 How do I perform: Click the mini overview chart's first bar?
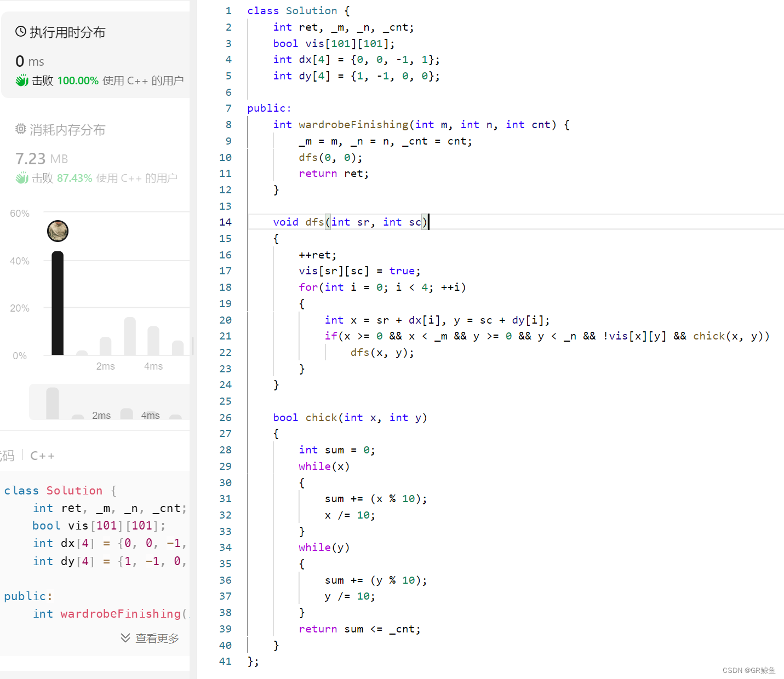(x=53, y=404)
